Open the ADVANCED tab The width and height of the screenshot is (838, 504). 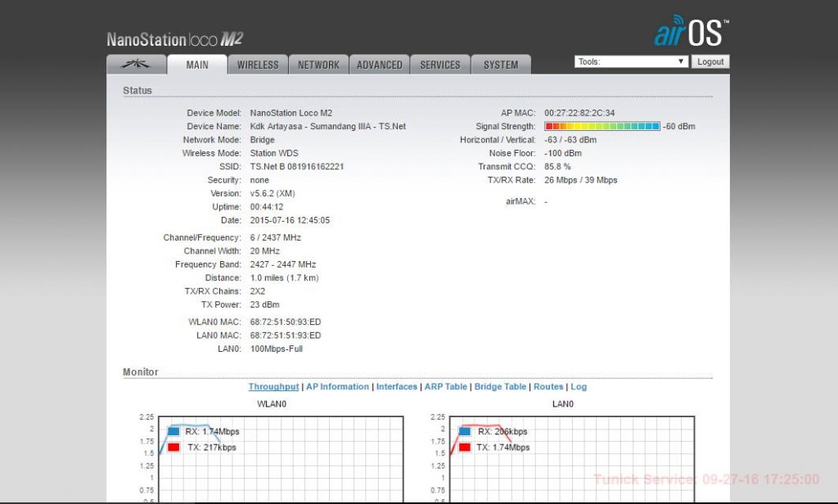(380, 64)
